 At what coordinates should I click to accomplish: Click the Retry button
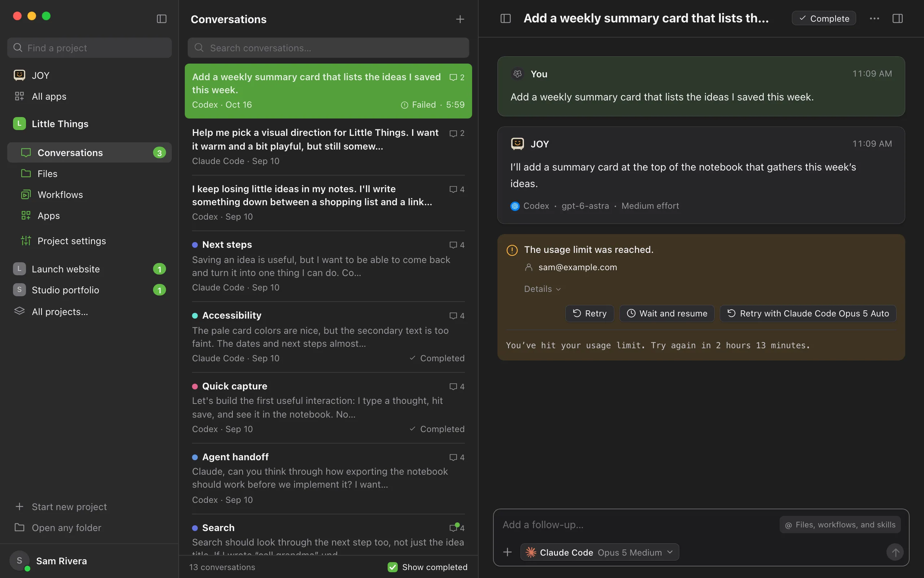(x=589, y=314)
